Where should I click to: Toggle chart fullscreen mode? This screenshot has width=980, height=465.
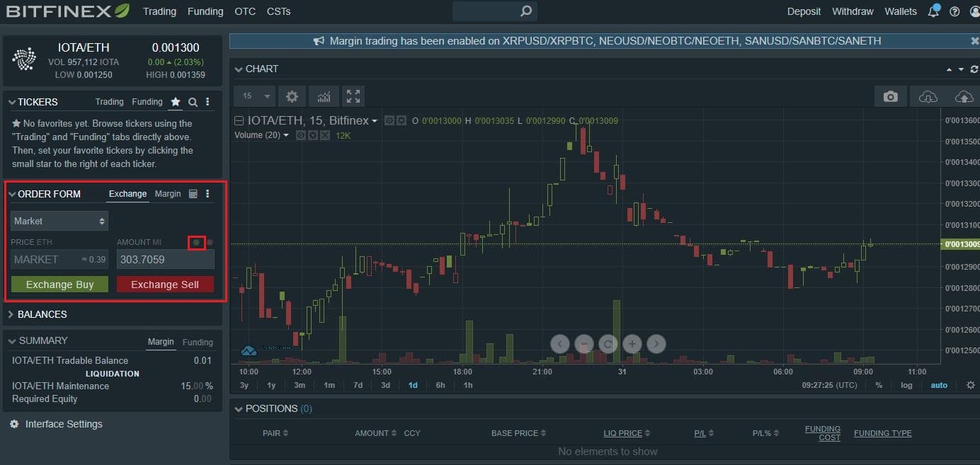tap(353, 96)
